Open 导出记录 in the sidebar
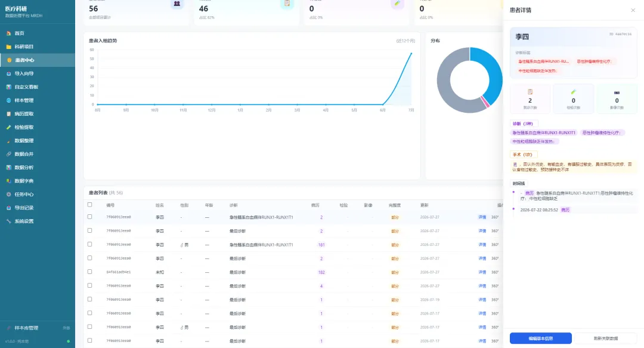 [x=38, y=208]
